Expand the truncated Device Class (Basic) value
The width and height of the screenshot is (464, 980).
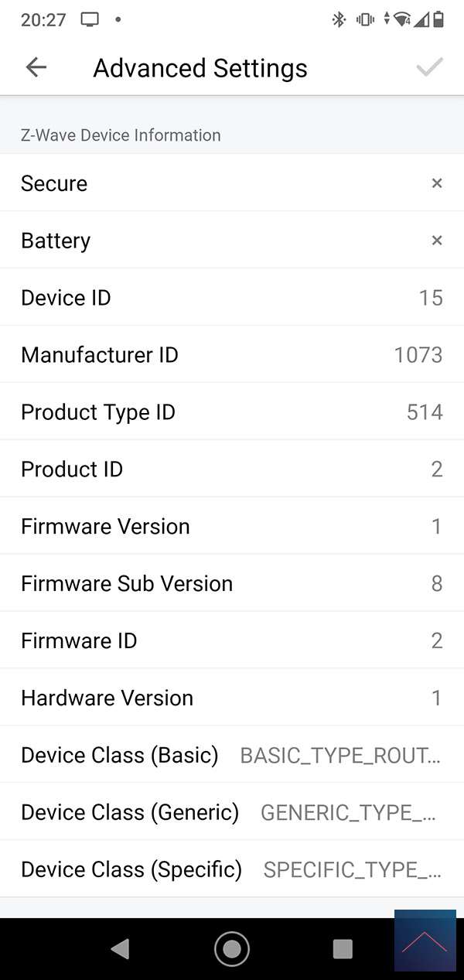click(341, 756)
